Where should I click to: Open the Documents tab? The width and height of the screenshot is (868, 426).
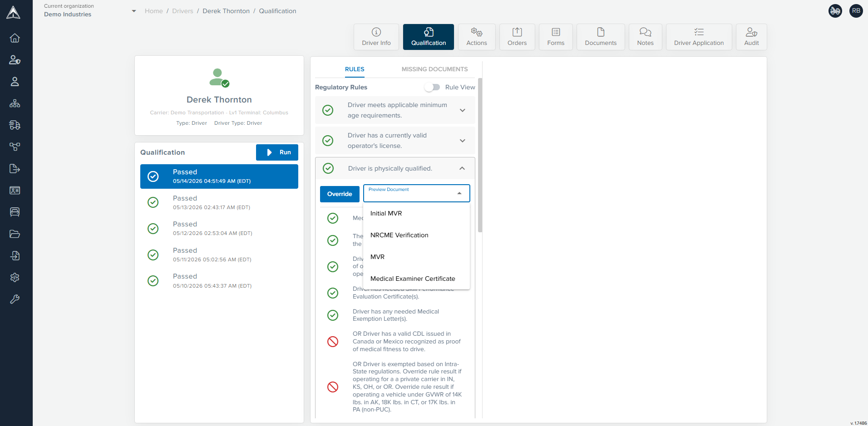[601, 37]
